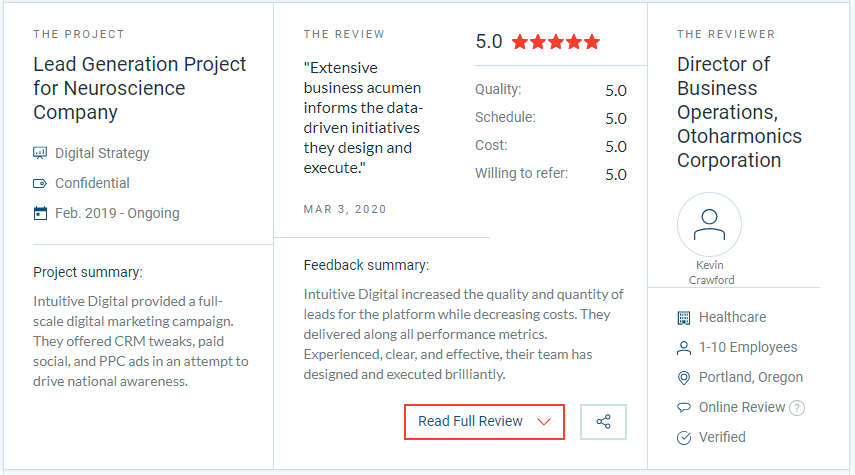Click the Confidential price tag icon
This screenshot has height=475, width=855.
[40, 183]
